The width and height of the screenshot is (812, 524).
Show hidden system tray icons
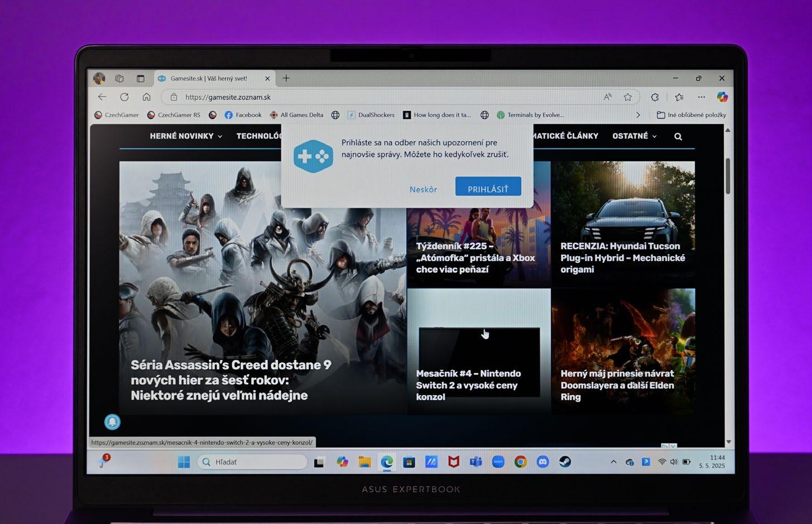tap(614, 462)
